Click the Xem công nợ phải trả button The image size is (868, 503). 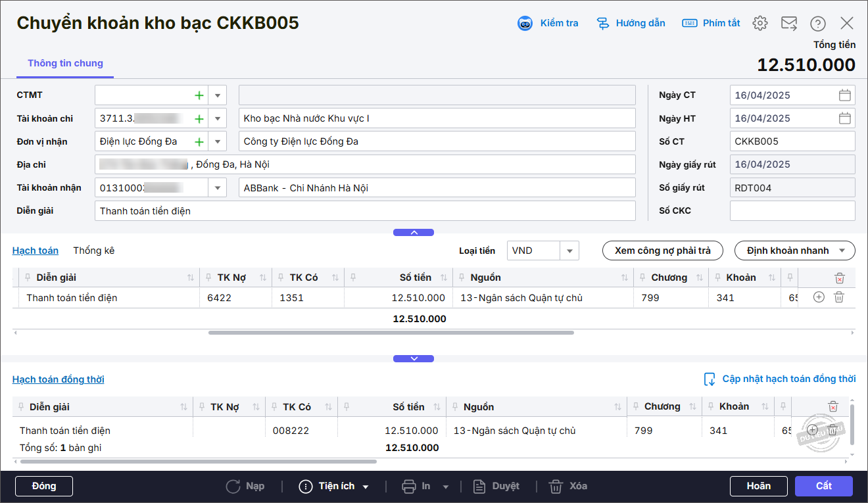click(662, 251)
